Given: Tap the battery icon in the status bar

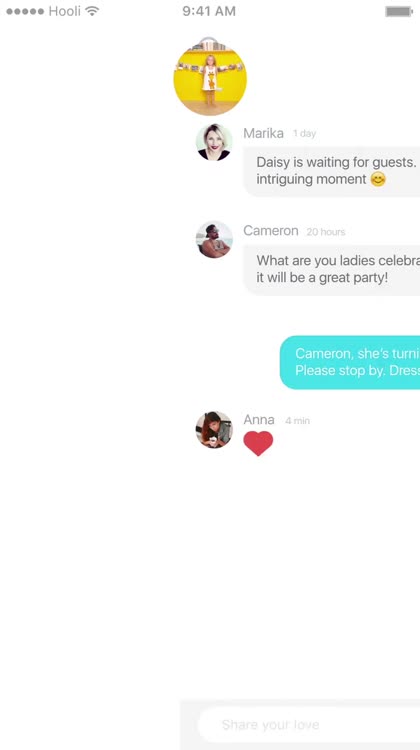Looking at the screenshot, I should (x=399, y=11).
